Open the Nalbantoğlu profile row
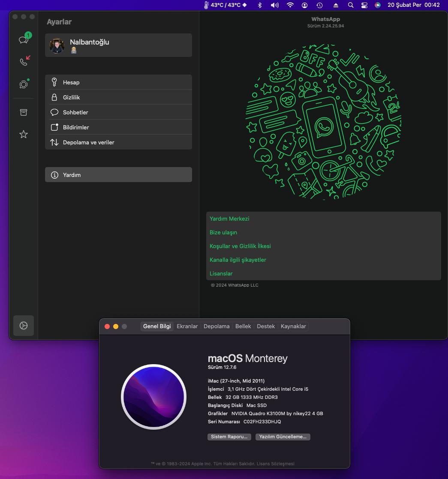This screenshot has height=479, width=448. click(x=119, y=45)
